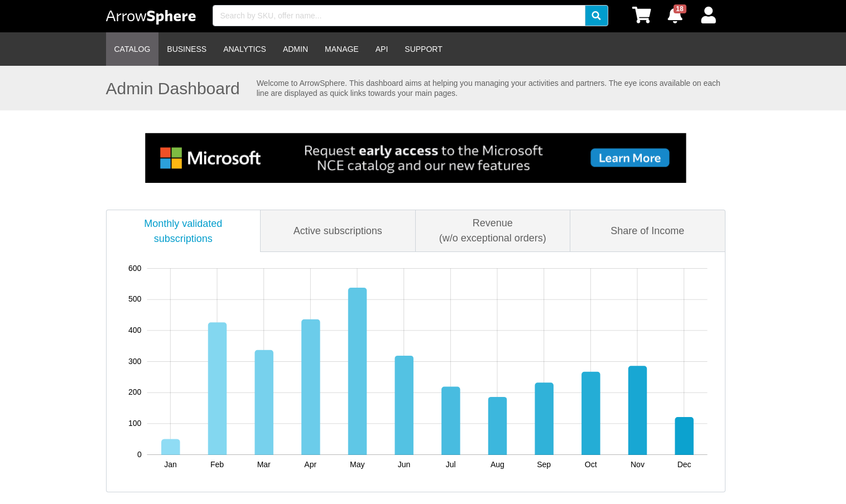
Task: Focus the SKU search field
Action: pos(398,16)
